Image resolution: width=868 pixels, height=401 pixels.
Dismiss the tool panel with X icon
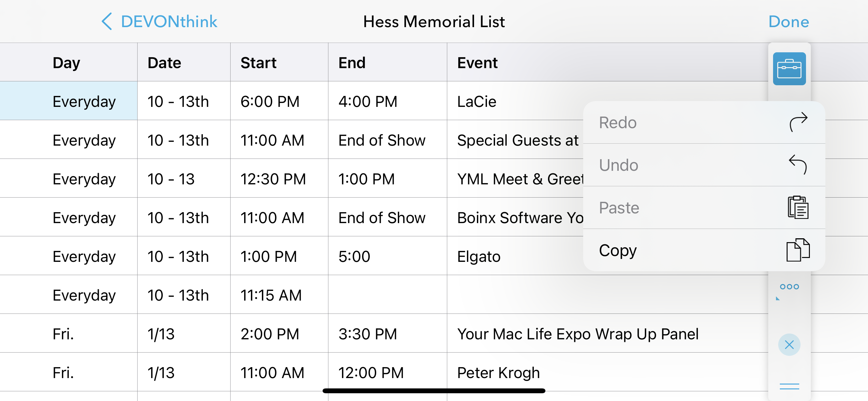pyautogui.click(x=789, y=345)
